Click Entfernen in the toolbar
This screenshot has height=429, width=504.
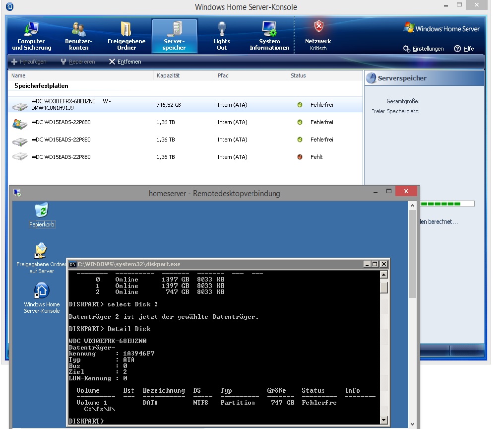[x=125, y=62]
